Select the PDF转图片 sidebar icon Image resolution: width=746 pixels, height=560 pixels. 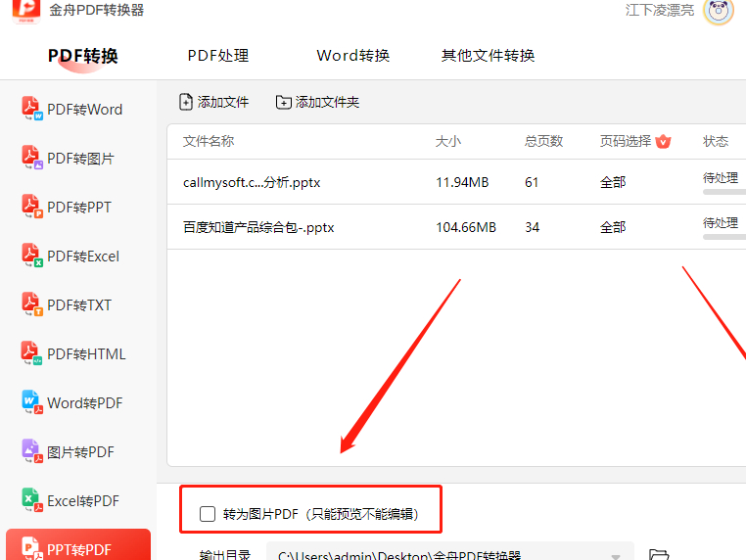coord(33,158)
